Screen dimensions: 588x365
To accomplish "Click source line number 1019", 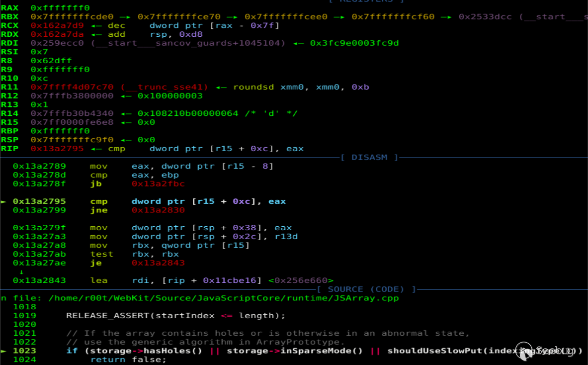I will pyautogui.click(x=25, y=316).
